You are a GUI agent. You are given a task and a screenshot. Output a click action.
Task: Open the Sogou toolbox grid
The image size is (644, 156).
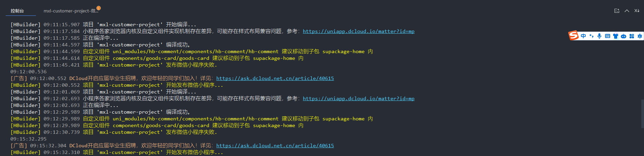632,36
